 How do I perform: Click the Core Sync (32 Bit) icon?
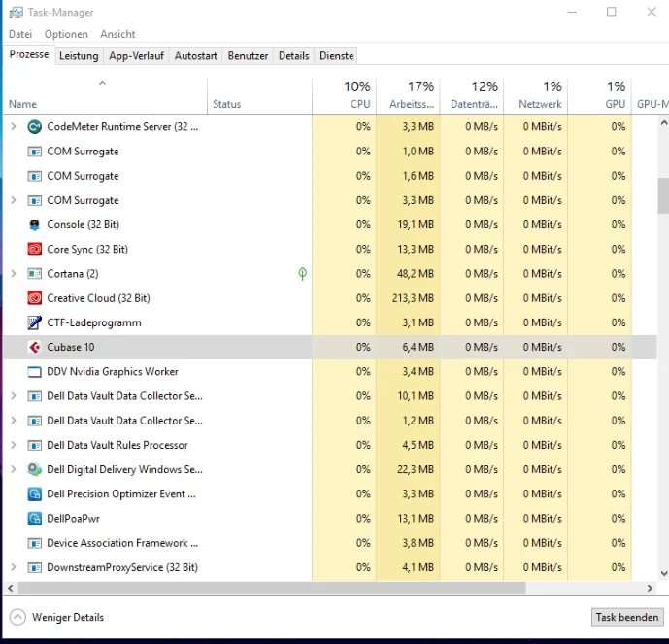35,250
